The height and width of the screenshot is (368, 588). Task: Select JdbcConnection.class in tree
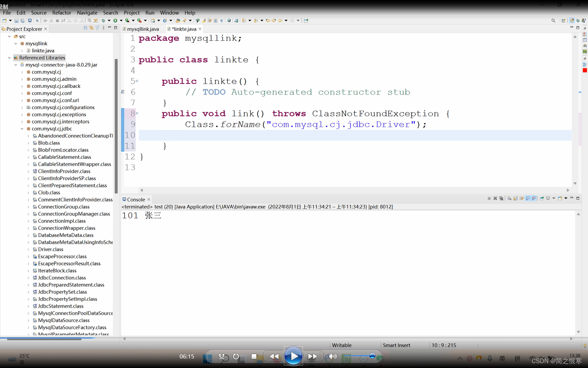[62, 278]
